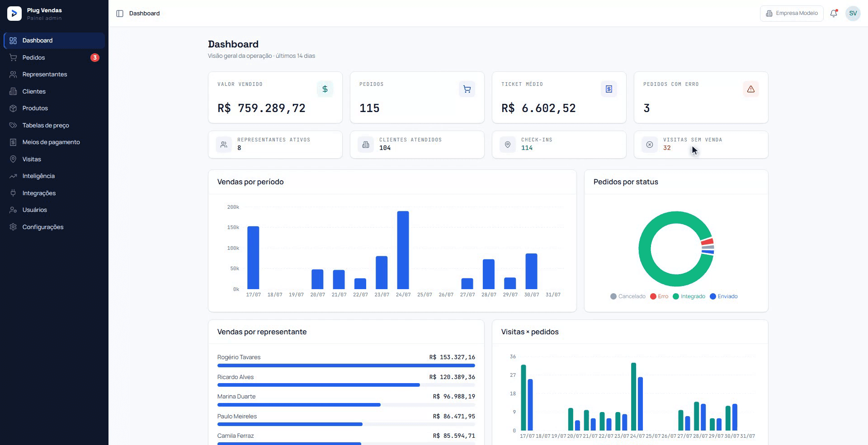Screen dimensions: 868x445
Task: Open the Dashboard menu item
Action: coord(54,41)
